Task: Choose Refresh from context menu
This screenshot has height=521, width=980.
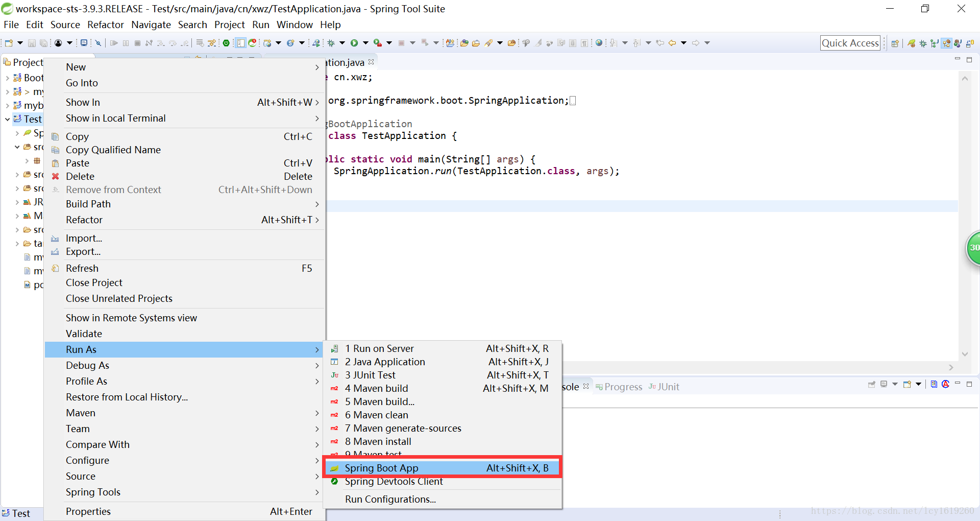Action: pyautogui.click(x=185, y=268)
